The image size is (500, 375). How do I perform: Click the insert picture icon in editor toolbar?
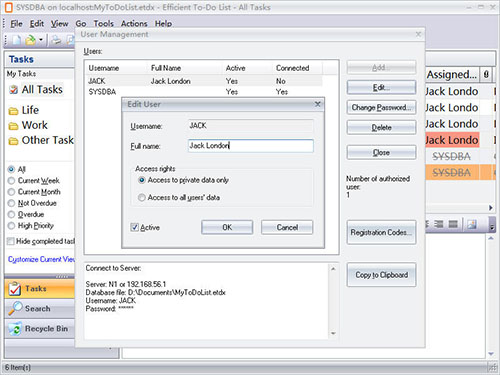tap(472, 224)
